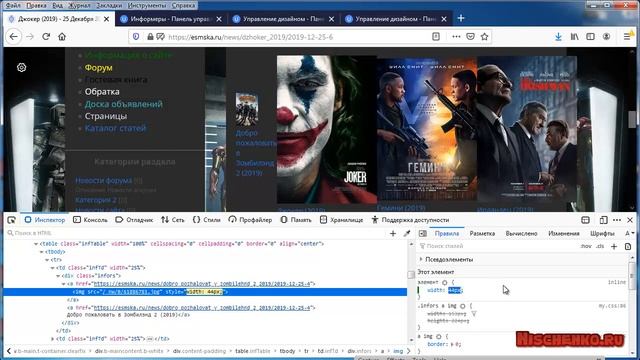This screenshot has height=360, width=640.
Task: Switch to the Вычислено (Computed) sidebar tab
Action: tap(521, 233)
